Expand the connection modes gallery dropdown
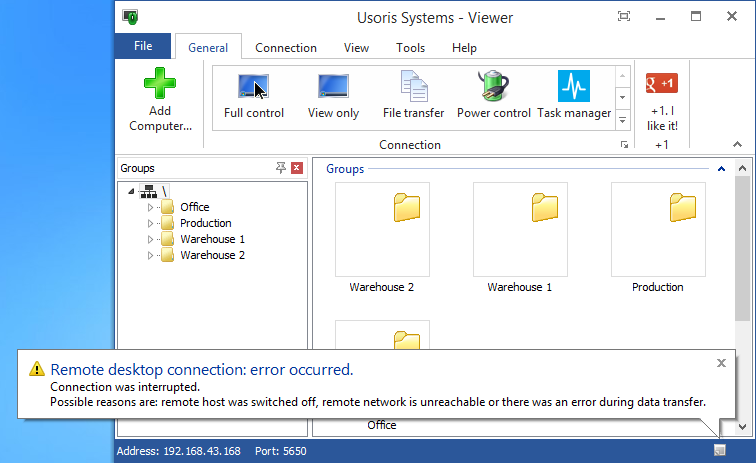 622,119
